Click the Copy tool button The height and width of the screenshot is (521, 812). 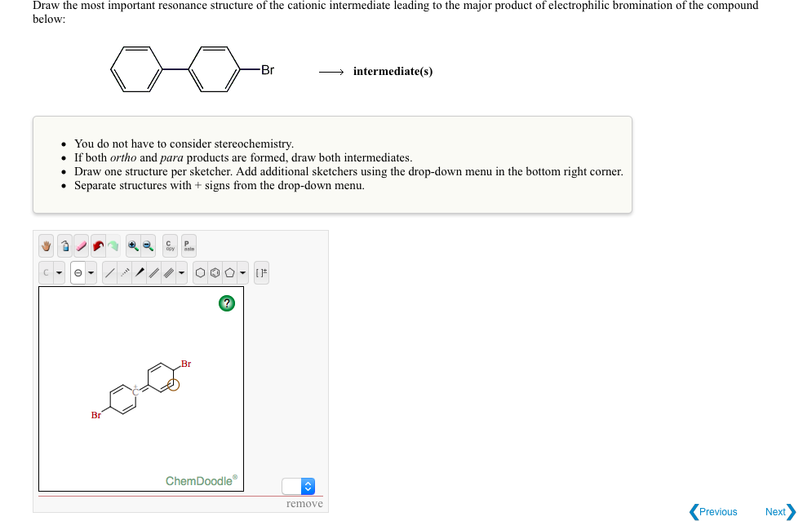(x=169, y=246)
